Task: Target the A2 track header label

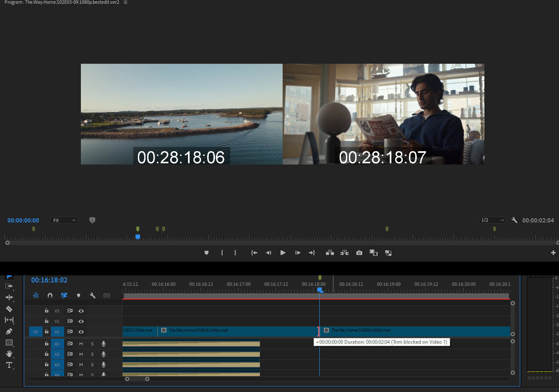Action: (57, 354)
